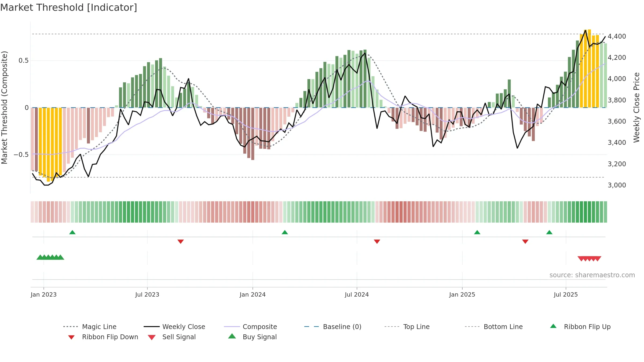Click the 3,000 price axis label
This screenshot has width=644, height=362.
pyautogui.click(x=617, y=185)
